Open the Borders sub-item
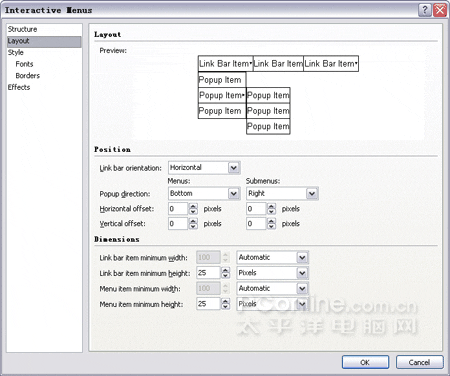This screenshot has width=450, height=376. click(x=27, y=76)
